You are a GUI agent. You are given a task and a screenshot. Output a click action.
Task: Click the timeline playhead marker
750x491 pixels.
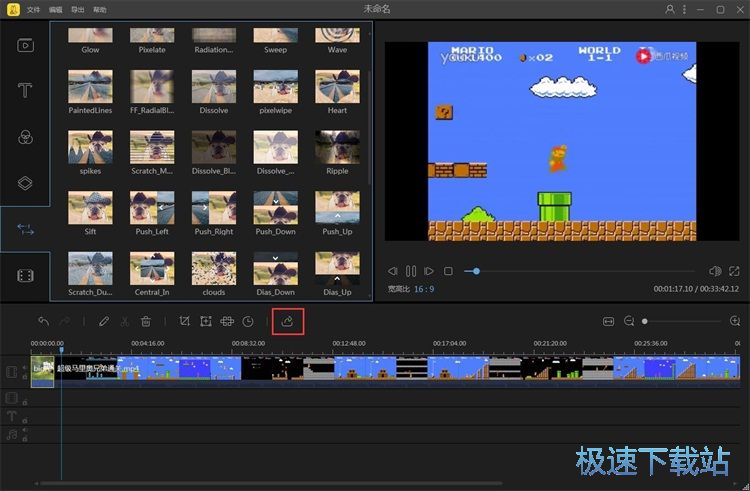[61, 350]
